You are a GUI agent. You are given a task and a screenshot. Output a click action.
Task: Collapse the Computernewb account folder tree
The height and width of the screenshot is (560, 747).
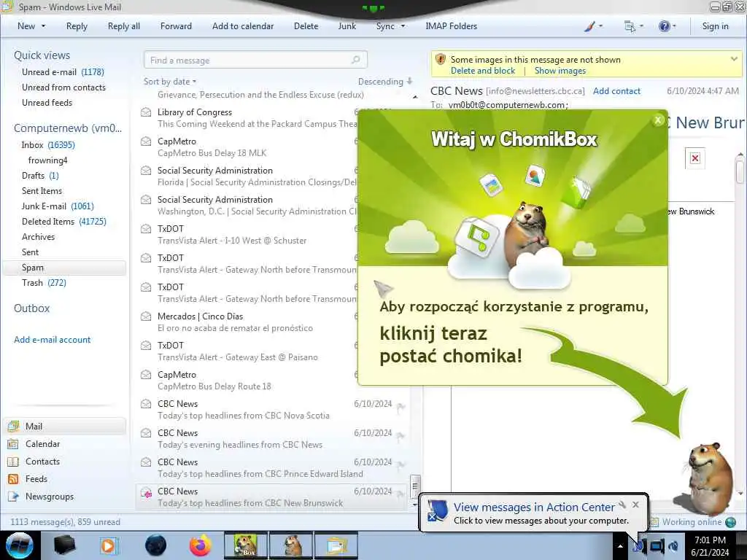pyautogui.click(x=68, y=128)
